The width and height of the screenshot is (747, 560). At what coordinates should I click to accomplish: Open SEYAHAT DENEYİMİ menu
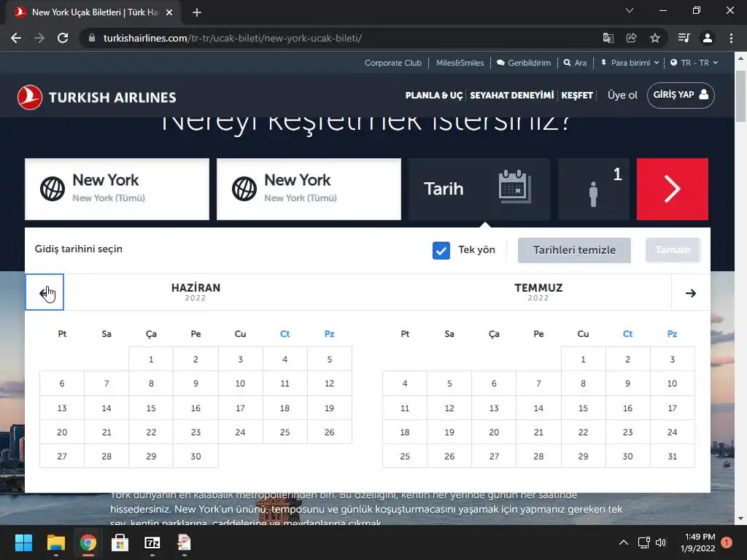point(511,96)
